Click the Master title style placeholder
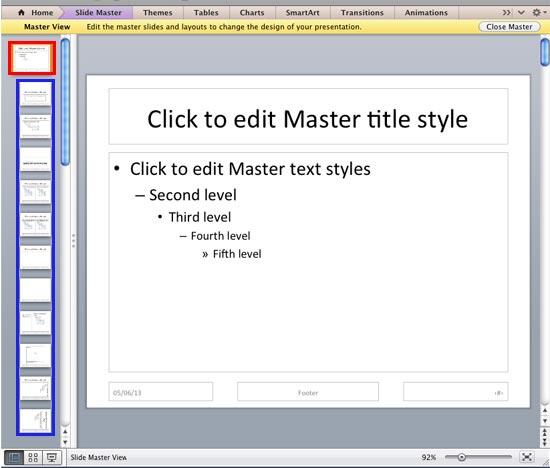The height and width of the screenshot is (468, 550). tap(308, 116)
